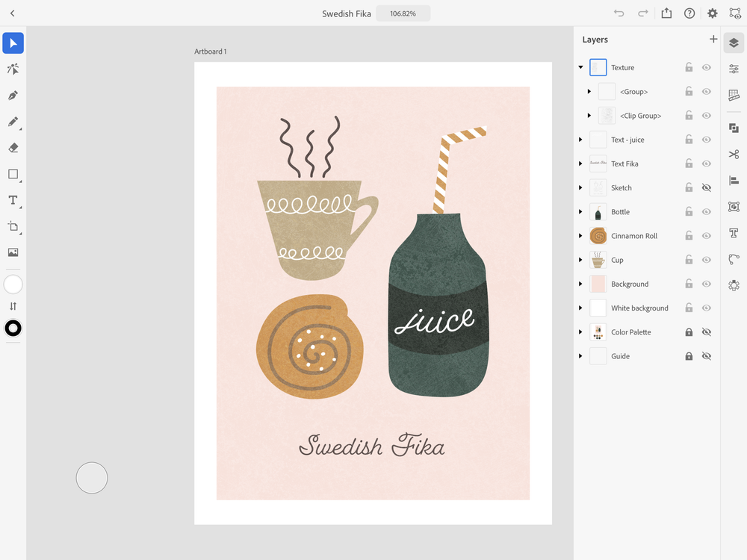Open the app settings gear menu

712,13
